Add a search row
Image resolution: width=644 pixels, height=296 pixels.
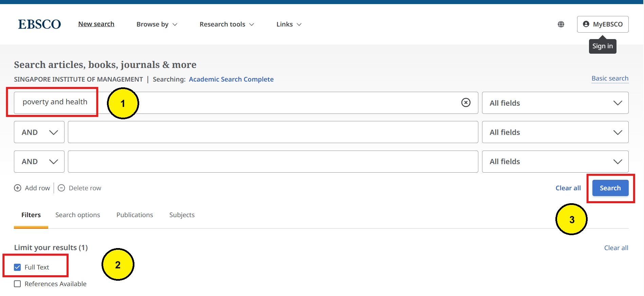32,188
